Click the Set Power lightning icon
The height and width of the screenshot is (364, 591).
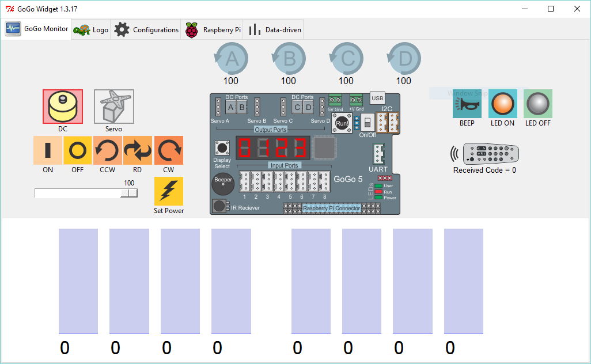point(168,191)
